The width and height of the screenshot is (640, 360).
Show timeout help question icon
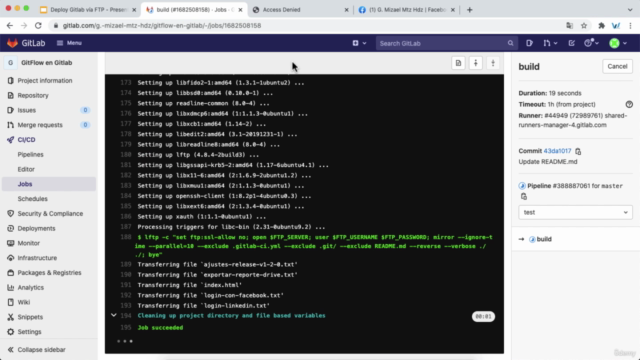(629, 104)
